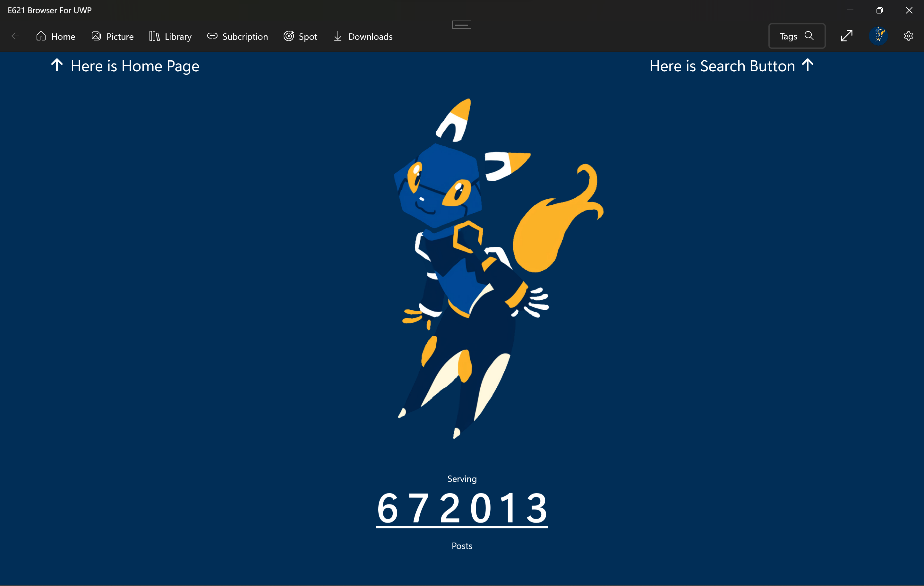Click the fullscreen expand icon
Viewport: 924px width, 586px height.
pos(847,36)
